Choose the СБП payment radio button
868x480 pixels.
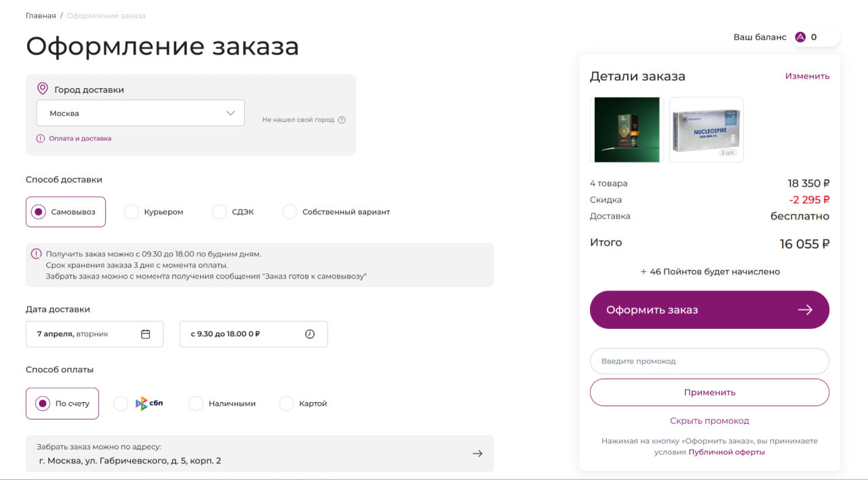coord(121,403)
